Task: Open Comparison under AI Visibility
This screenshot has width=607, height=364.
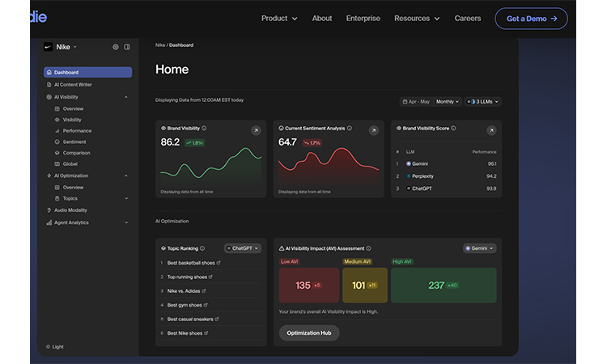Action: 76,153
